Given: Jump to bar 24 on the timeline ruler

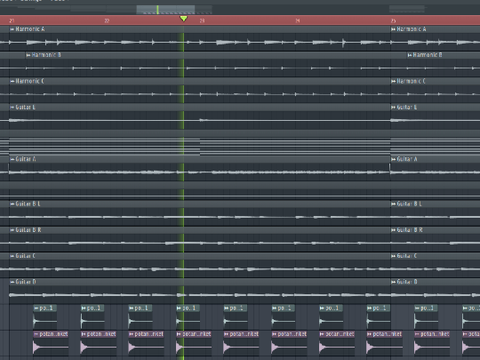Looking at the screenshot, I should click(298, 21).
